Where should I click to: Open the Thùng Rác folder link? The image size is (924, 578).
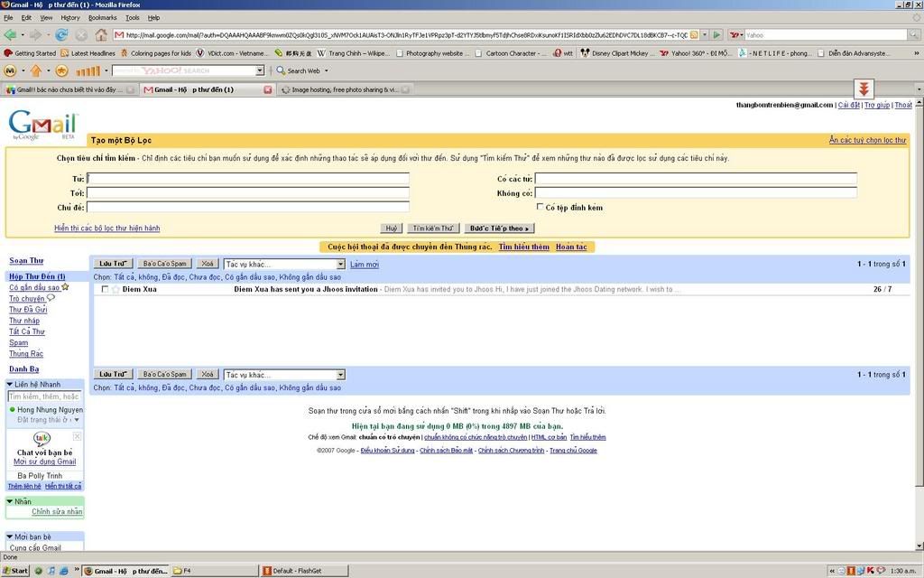26,353
